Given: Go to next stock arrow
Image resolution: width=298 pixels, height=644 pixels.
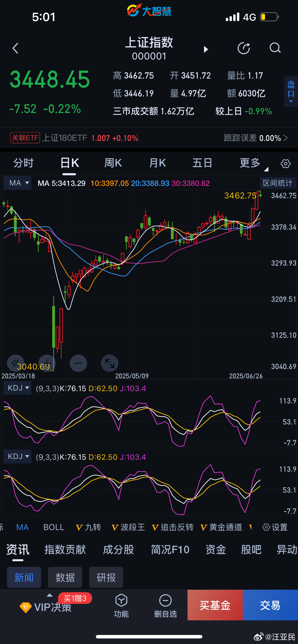Looking at the screenshot, I should [x=206, y=49].
